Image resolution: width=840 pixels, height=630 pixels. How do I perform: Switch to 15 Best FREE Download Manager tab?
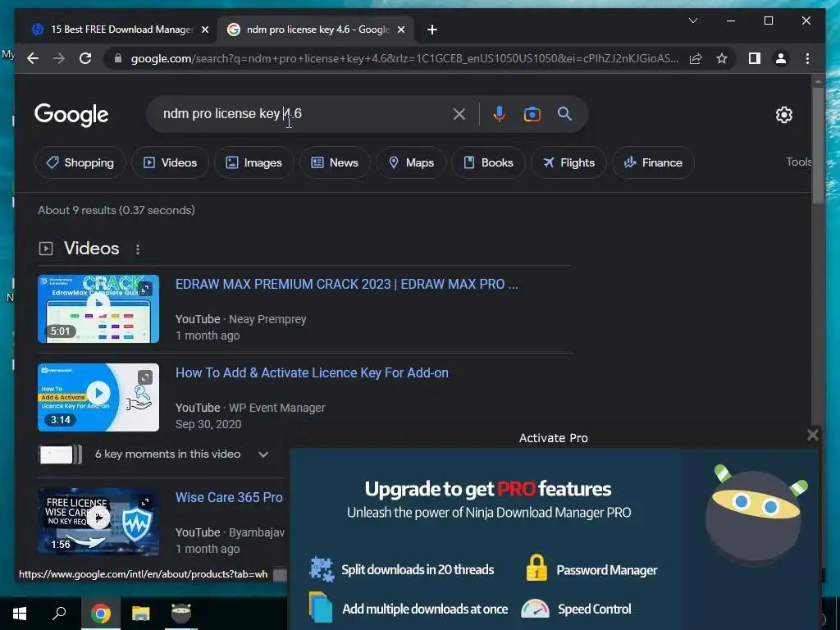click(x=120, y=30)
